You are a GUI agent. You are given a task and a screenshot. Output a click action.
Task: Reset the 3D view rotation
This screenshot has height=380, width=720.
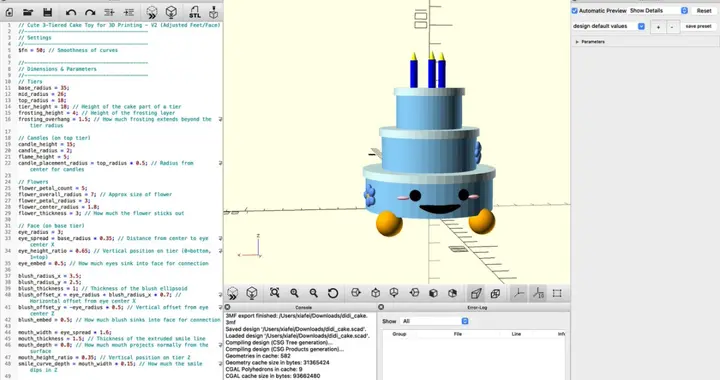333,293
